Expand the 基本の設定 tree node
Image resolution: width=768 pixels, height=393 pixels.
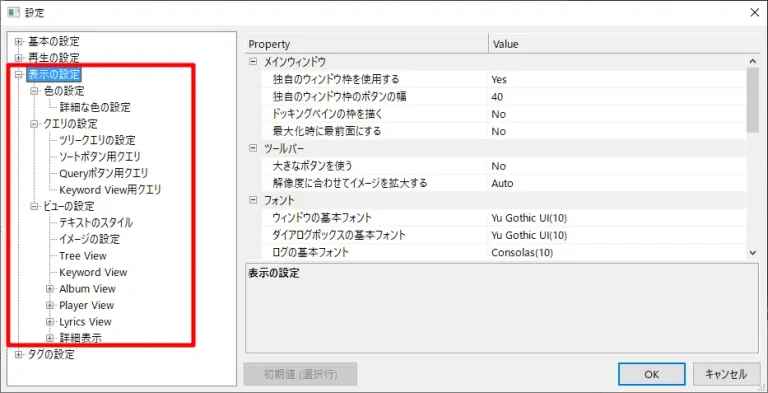click(19, 42)
